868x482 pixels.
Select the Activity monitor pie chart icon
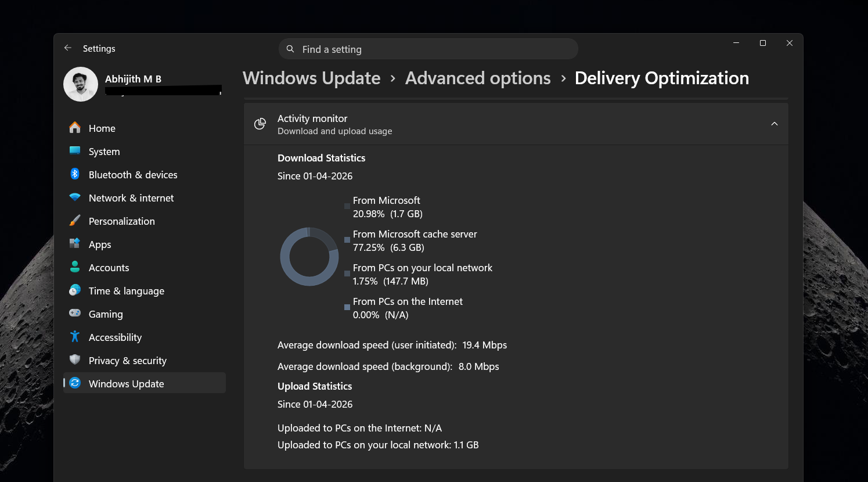point(260,124)
